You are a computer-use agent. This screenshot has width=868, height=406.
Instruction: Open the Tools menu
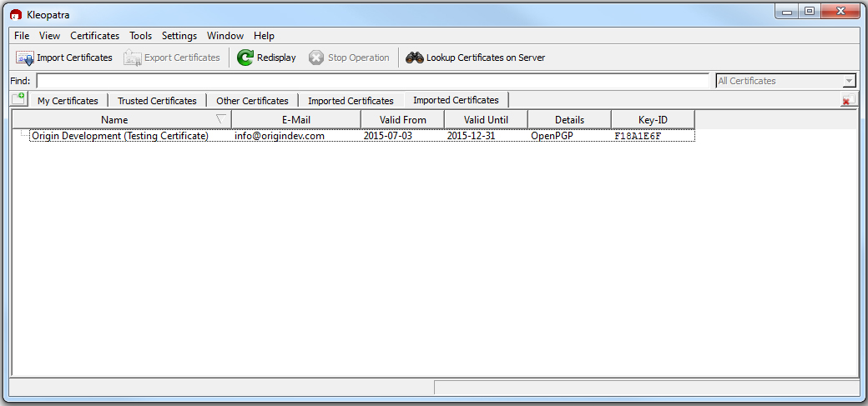click(x=140, y=35)
